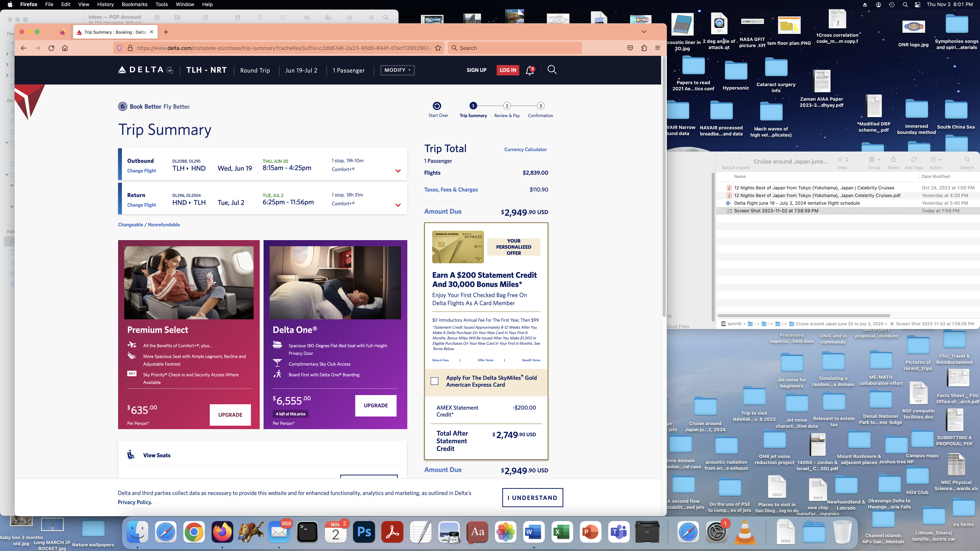Open PowerPoint from the Dock
This screenshot has height=551, width=980.
pos(590,532)
